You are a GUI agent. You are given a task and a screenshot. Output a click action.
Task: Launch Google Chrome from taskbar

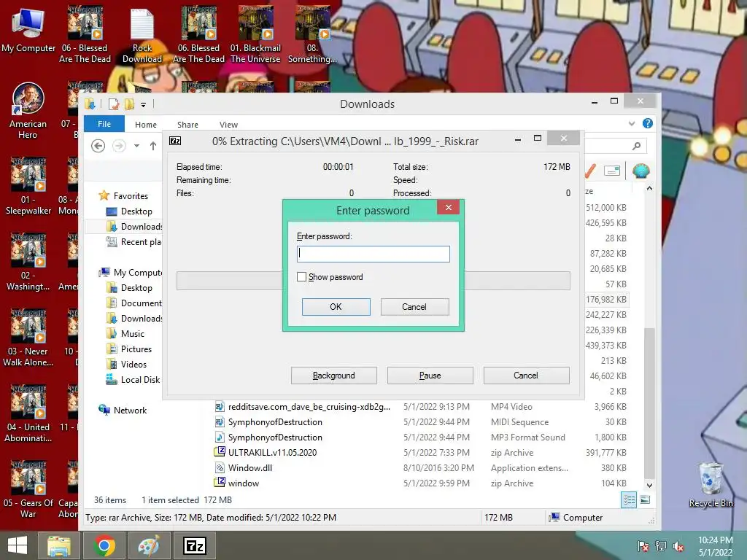pyautogui.click(x=104, y=545)
